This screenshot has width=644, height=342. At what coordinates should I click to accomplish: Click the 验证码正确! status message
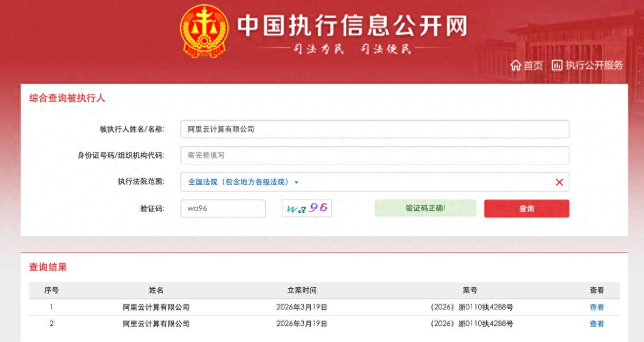pyautogui.click(x=425, y=208)
